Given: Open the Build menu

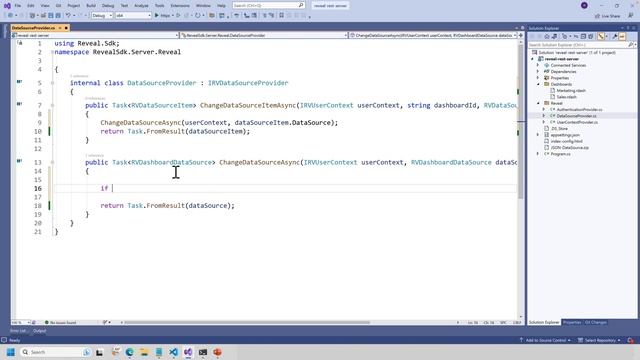Looking at the screenshot, I should pos(91,6).
